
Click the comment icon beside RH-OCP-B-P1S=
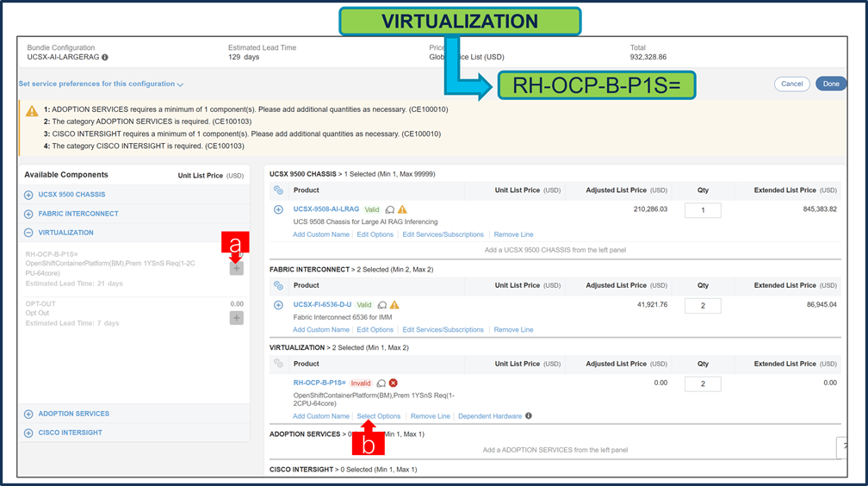coord(381,383)
